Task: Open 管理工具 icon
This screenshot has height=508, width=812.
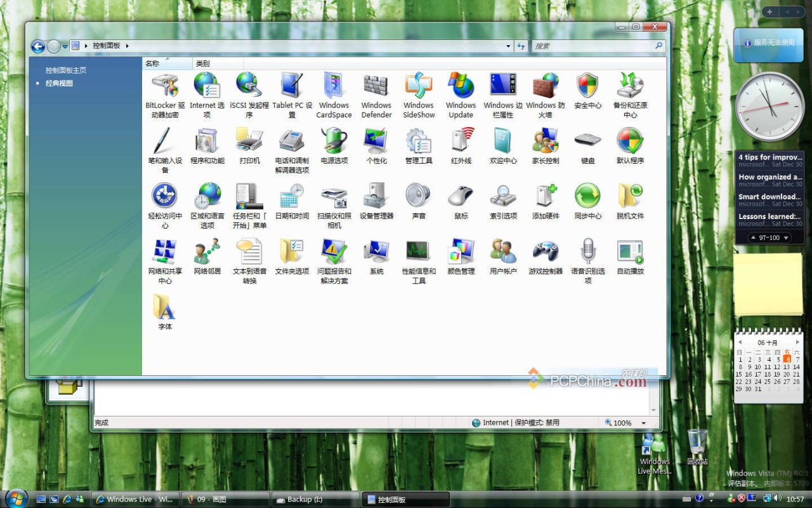Action: pos(419,140)
